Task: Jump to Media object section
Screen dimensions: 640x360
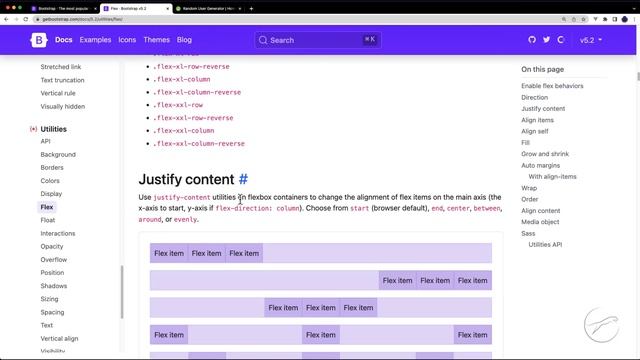Action: pos(540,222)
